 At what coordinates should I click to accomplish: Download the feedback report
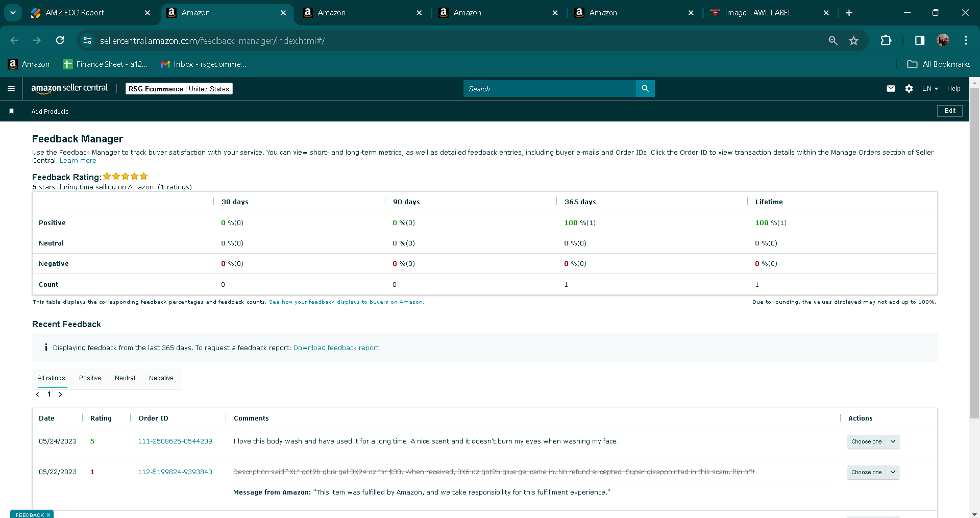pos(336,348)
